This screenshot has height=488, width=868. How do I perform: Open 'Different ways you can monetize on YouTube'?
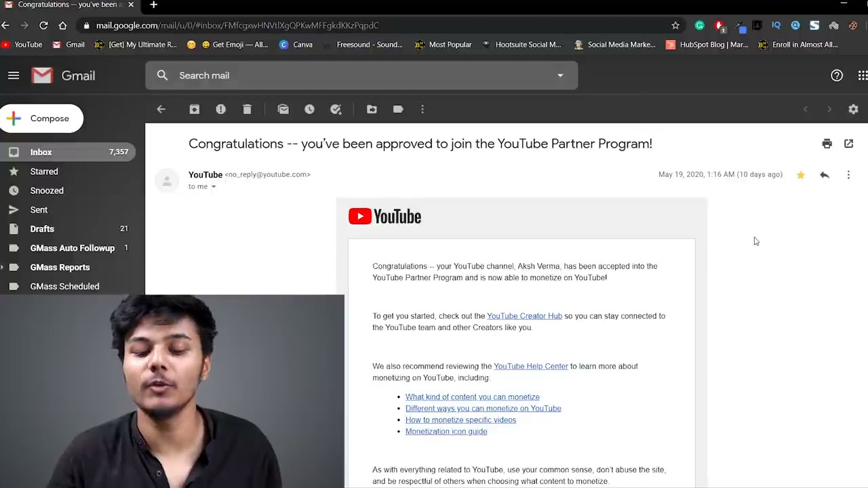(x=484, y=409)
